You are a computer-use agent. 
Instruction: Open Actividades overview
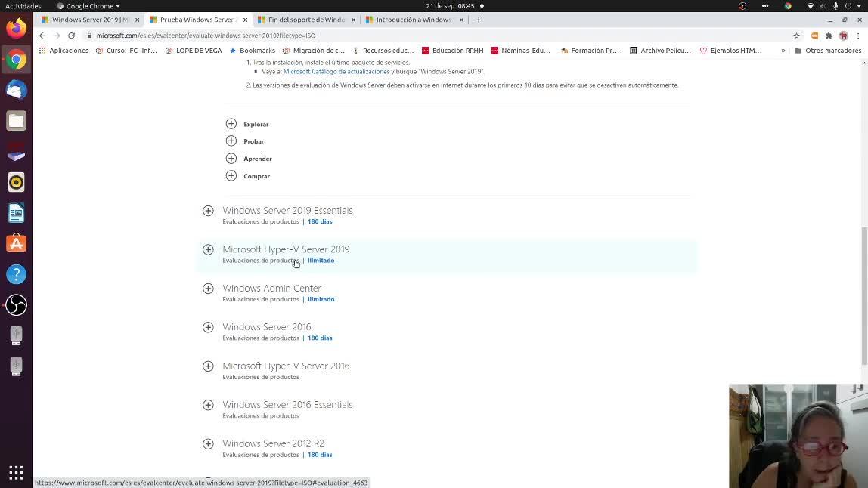pos(23,6)
